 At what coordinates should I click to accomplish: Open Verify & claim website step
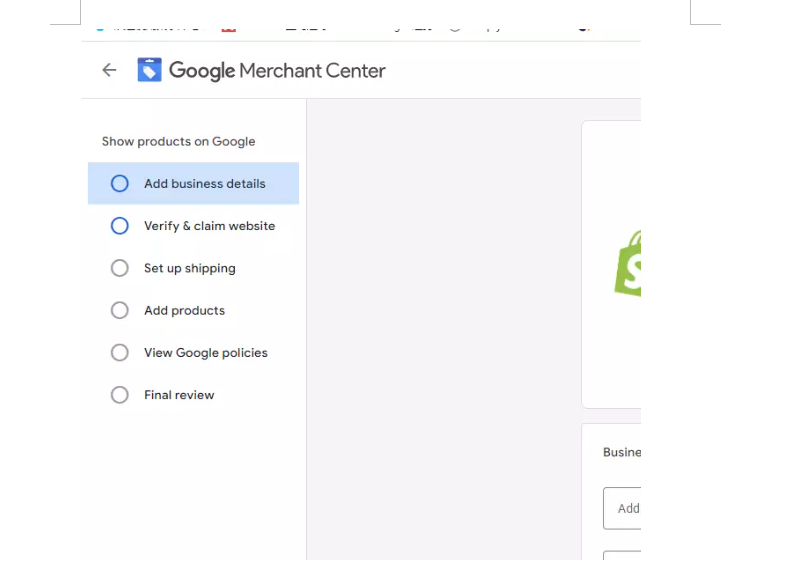pyautogui.click(x=193, y=226)
